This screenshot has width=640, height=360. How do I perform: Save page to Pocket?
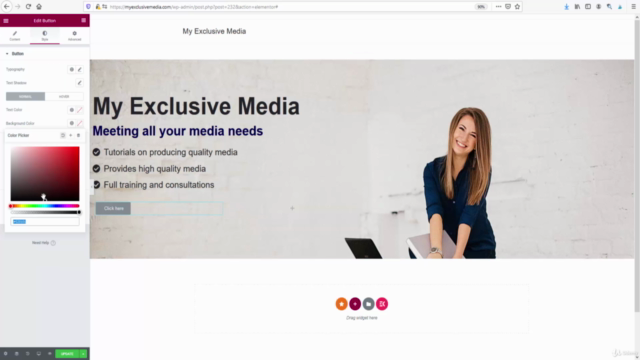pos(508,7)
